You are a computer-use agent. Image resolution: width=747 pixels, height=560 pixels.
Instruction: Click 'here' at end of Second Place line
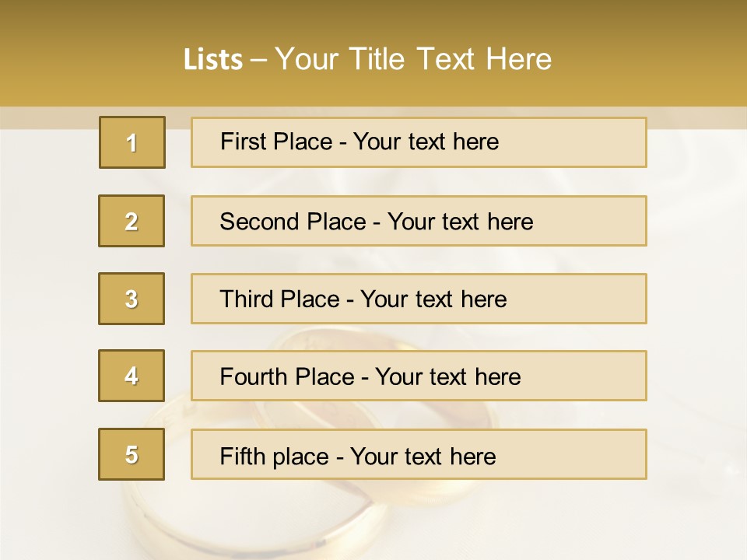510,222
